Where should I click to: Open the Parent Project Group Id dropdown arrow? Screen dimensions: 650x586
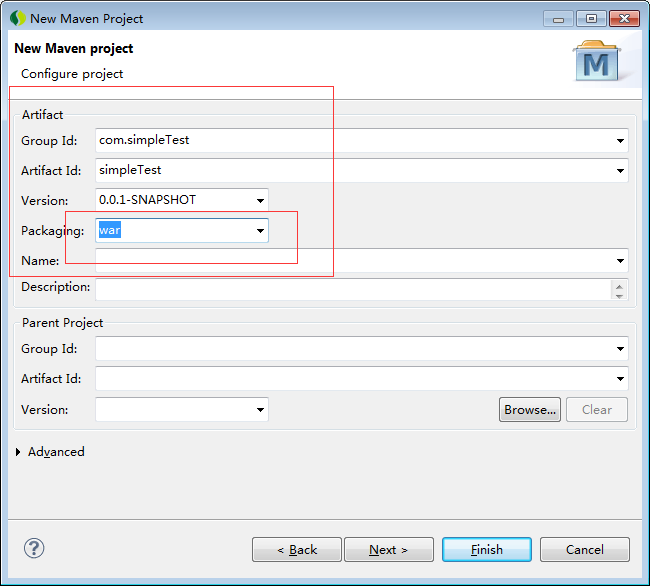[620, 349]
